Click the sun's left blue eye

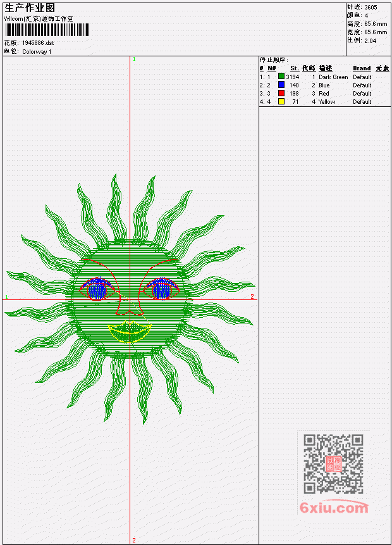(x=97, y=289)
